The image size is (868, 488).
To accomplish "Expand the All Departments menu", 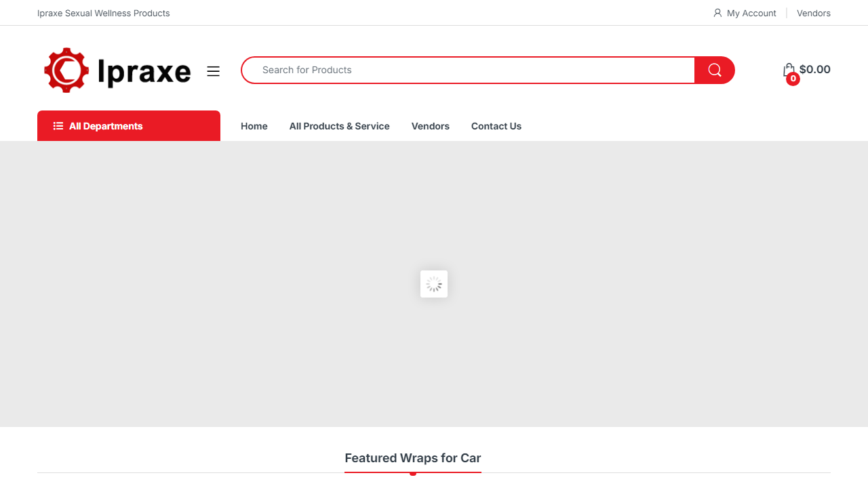I will click(x=129, y=126).
